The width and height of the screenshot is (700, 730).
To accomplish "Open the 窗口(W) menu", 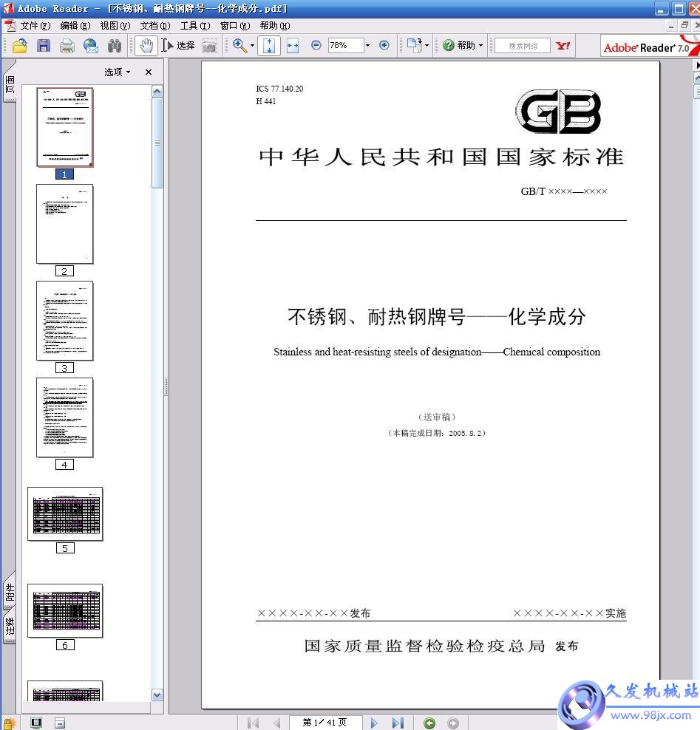I will click(x=235, y=26).
